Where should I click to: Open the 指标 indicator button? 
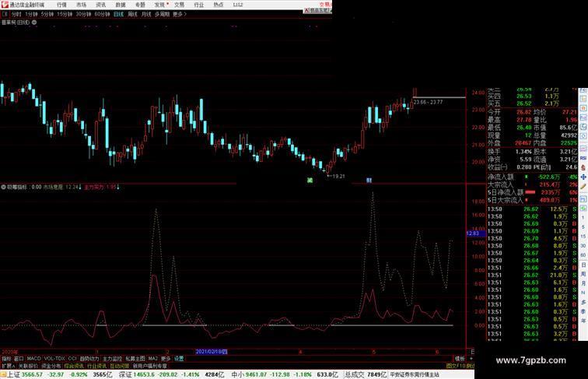(6, 359)
